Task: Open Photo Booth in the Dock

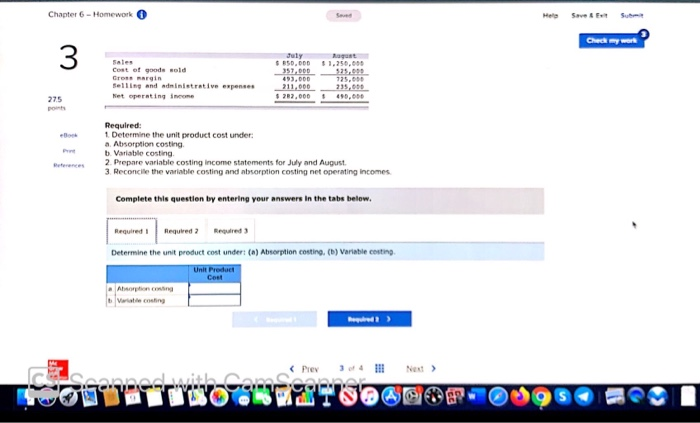Action: tap(455, 397)
